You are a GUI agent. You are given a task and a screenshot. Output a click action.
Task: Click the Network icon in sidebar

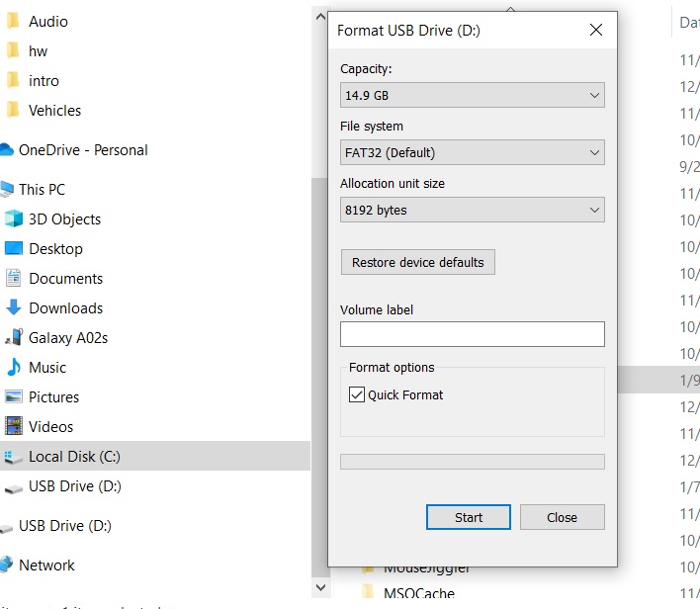(8, 565)
